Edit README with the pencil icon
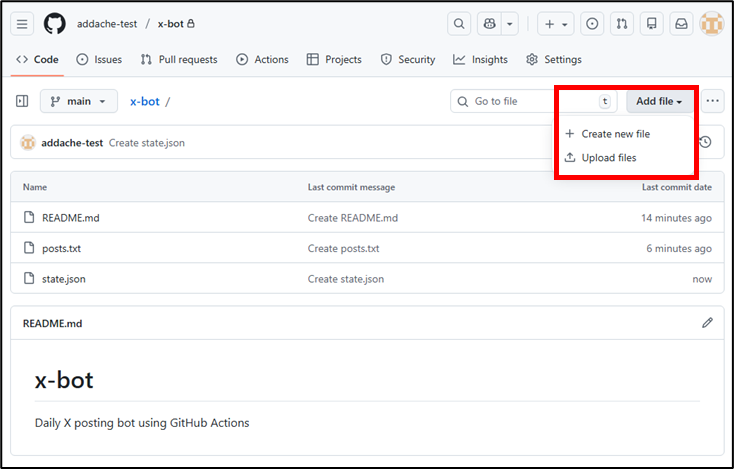 tap(707, 323)
